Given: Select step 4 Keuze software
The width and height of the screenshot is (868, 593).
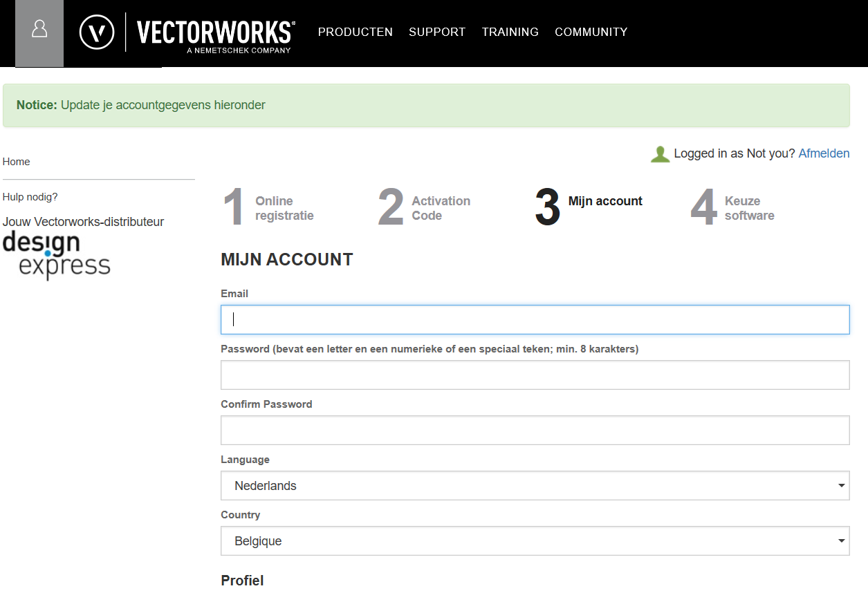Looking at the screenshot, I should pyautogui.click(x=735, y=208).
